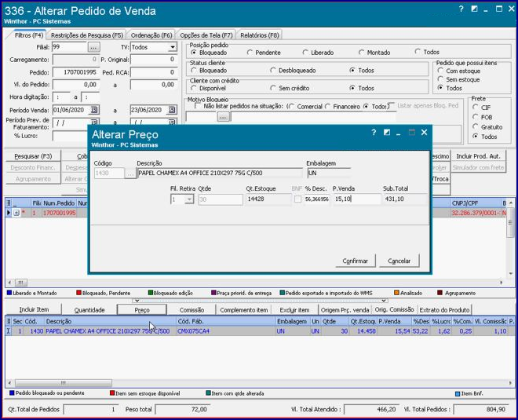Click Confirmar button
Viewport: 518px width, 420px height.
tap(355, 261)
